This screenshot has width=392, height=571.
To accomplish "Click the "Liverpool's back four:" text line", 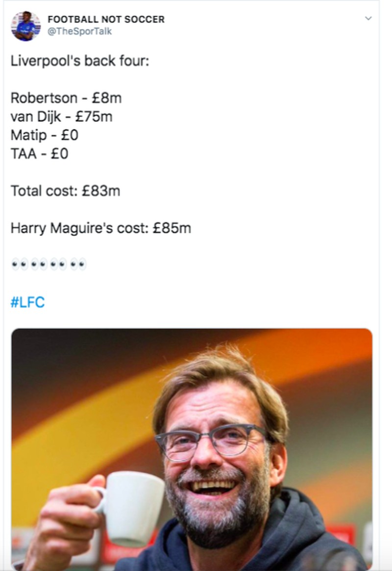I will 79,62.
